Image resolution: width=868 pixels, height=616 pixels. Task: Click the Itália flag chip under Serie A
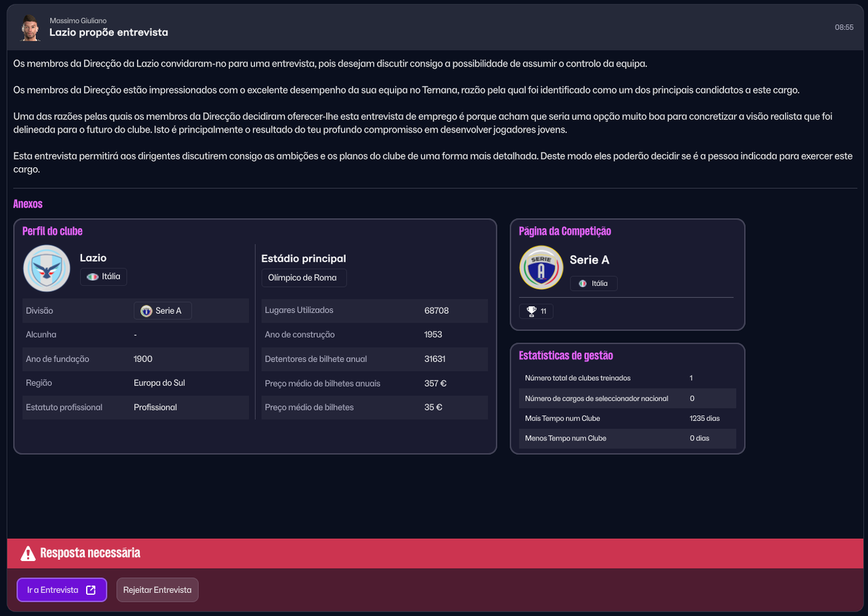click(593, 283)
